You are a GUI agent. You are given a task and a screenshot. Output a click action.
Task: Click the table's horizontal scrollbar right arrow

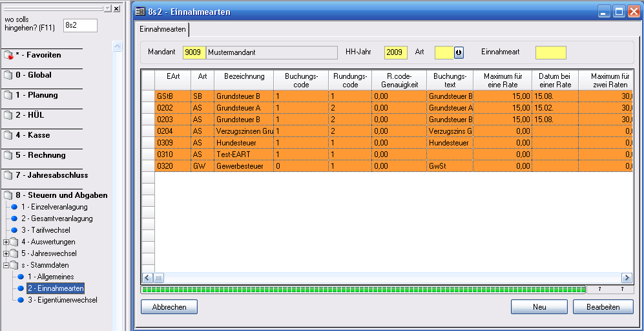coord(625,277)
